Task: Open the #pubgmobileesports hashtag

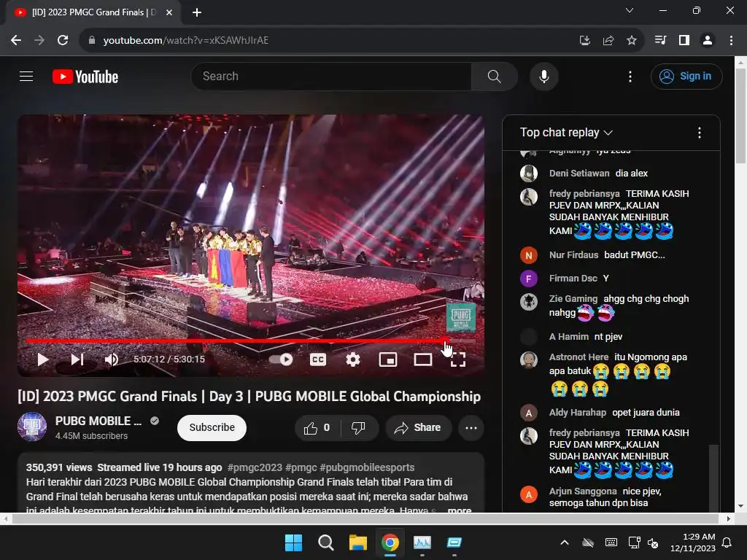Action: [367, 467]
